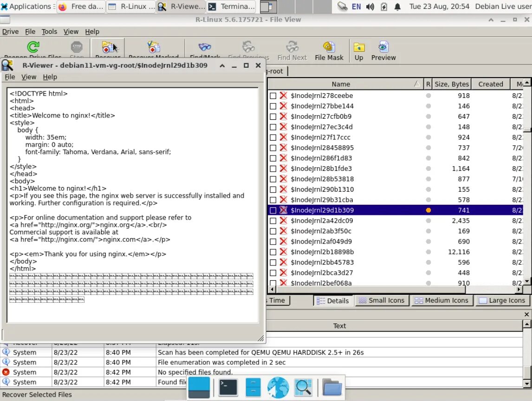The image size is (532, 401).
Task: Click the Find Next toolbar icon
Action: coord(292,47)
